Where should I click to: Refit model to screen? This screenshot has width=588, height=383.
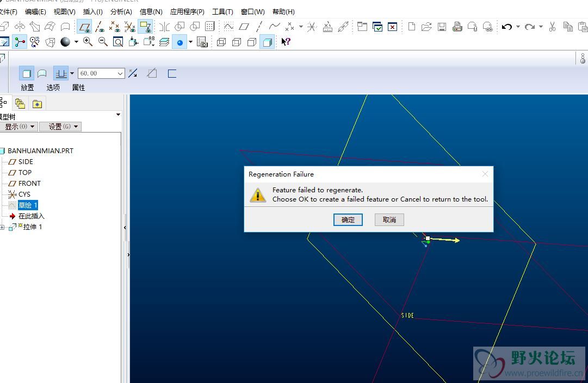click(117, 42)
